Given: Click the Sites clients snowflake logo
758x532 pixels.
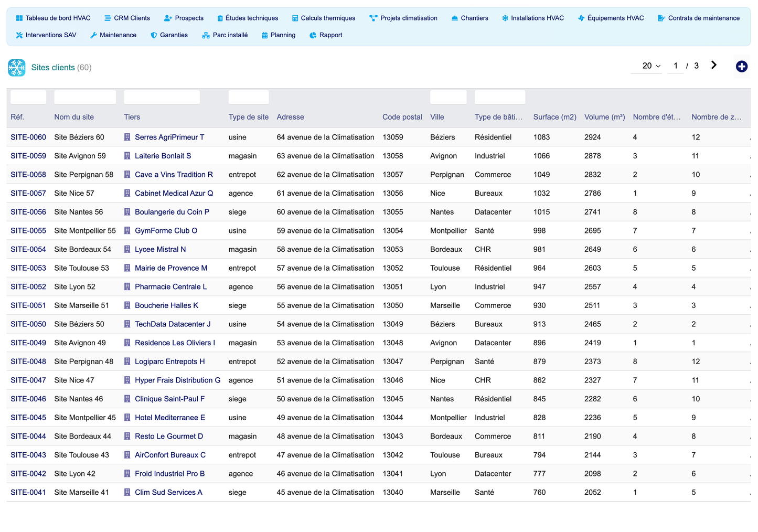Looking at the screenshot, I should click(x=17, y=68).
